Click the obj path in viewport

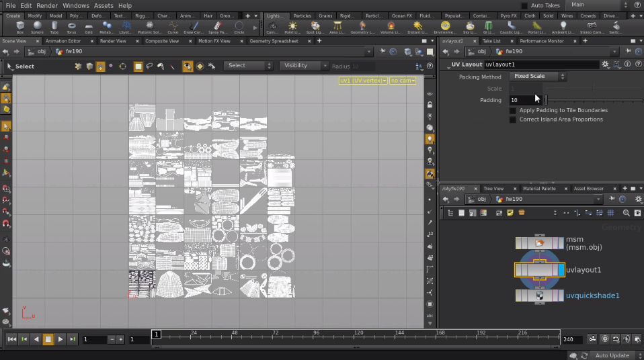pyautogui.click(x=42, y=52)
